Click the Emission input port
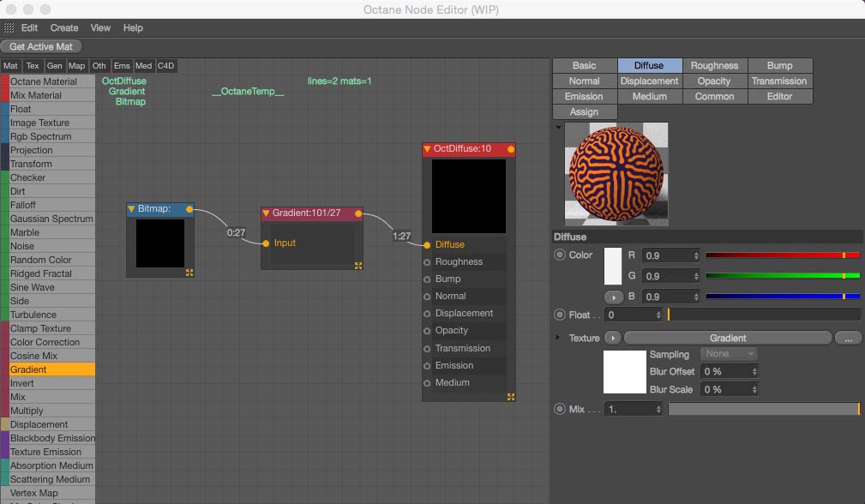Screen dimensions: 865x504 [x=427, y=366]
